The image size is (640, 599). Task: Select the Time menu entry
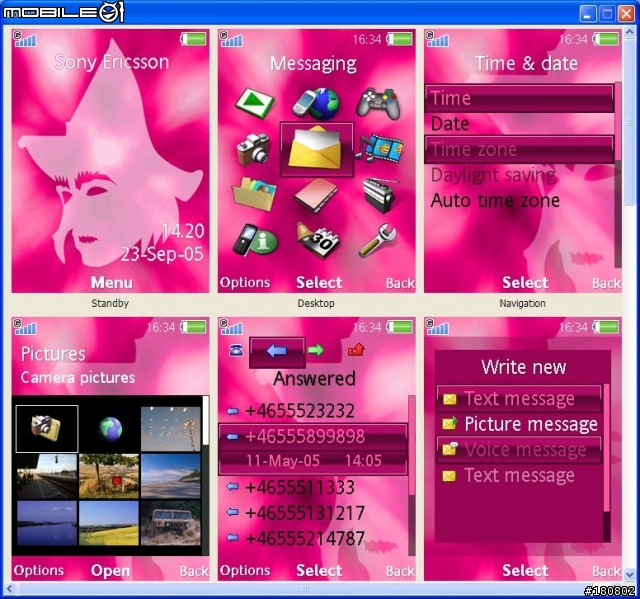(x=519, y=98)
